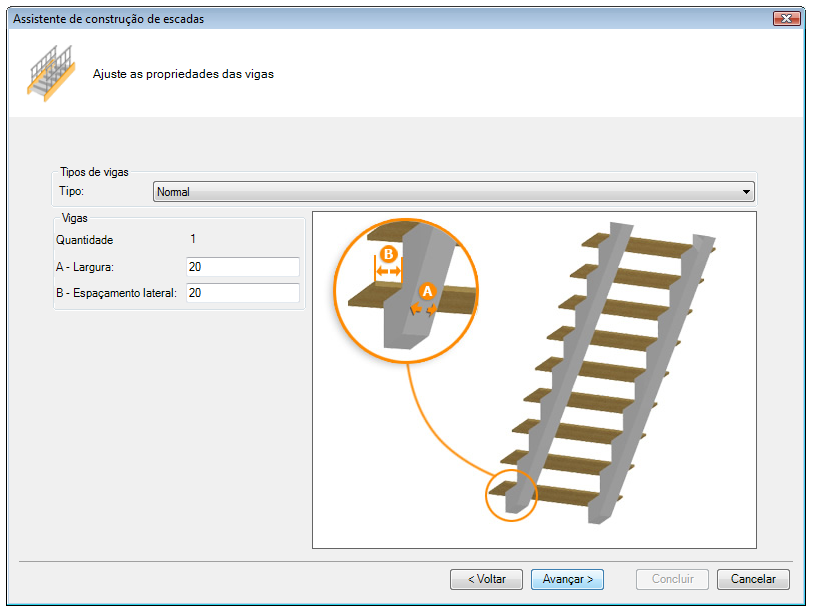
Task: Click the staircase preview illustration
Action: (x=534, y=380)
